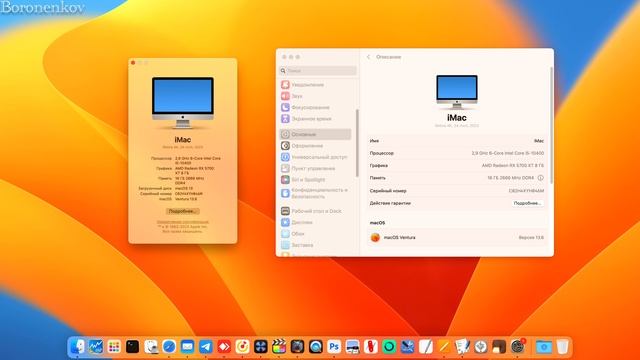Select Уведомления in Settings sidebar

click(x=315, y=84)
